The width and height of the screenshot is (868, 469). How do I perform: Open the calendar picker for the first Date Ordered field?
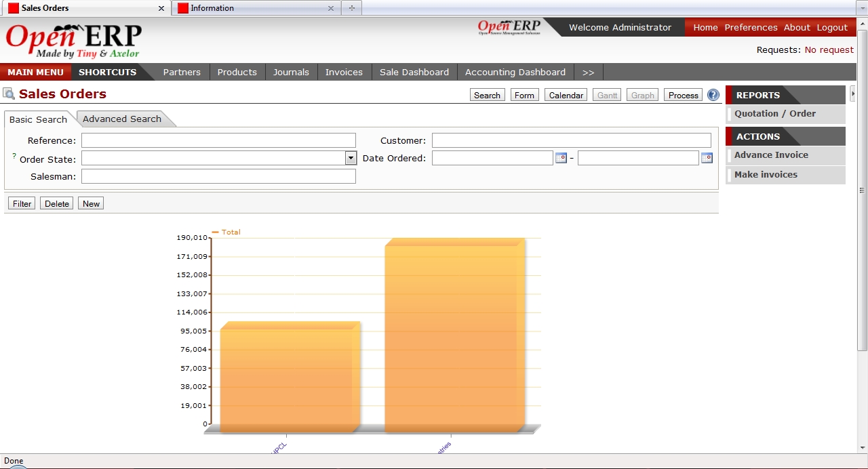tap(561, 157)
